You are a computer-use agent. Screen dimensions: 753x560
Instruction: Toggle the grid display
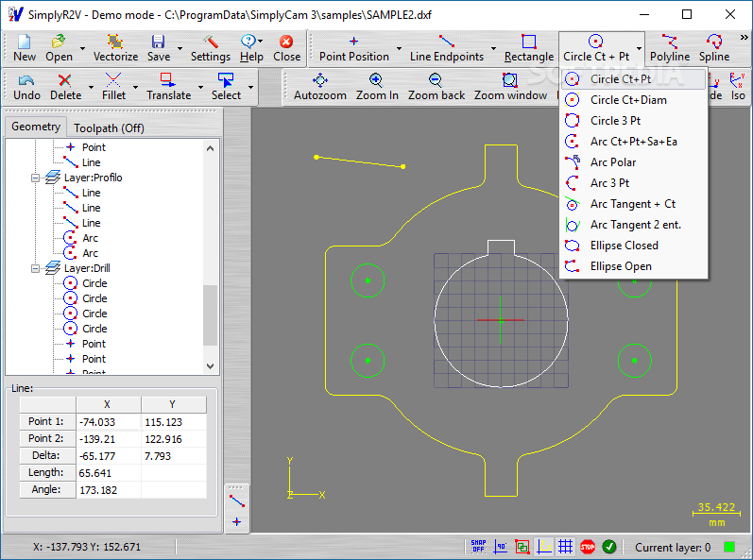(565, 547)
